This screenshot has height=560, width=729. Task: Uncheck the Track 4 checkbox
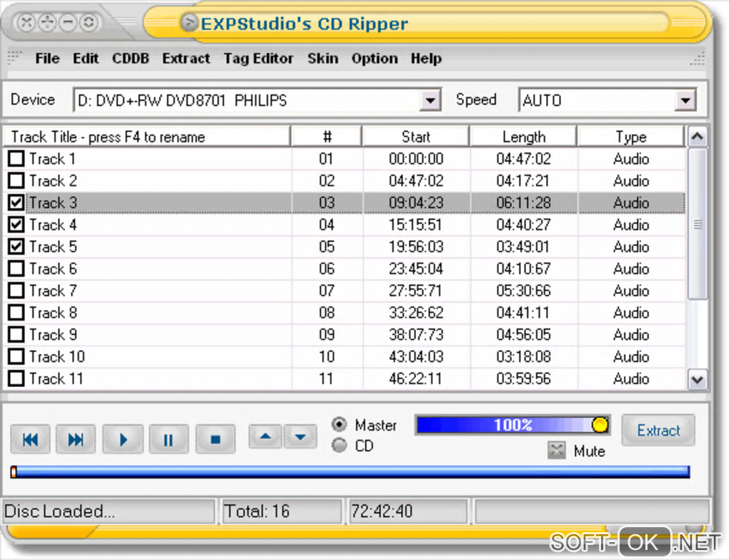[16, 224]
